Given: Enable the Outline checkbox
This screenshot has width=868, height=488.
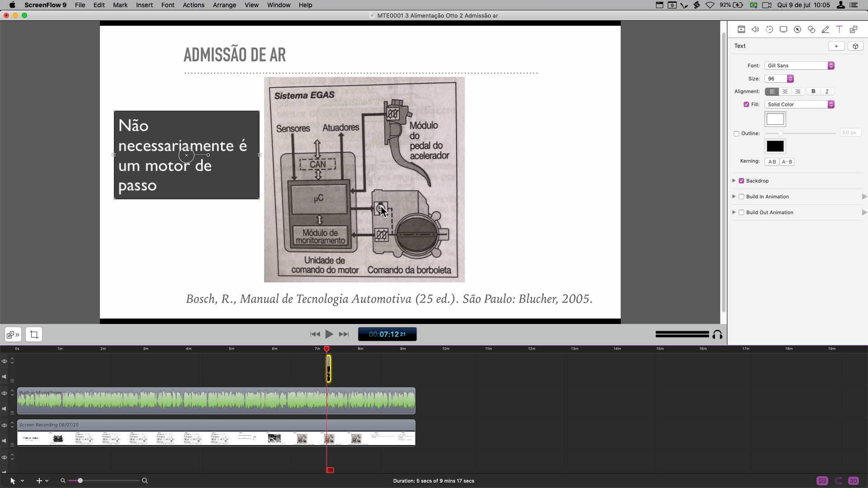Looking at the screenshot, I should click(736, 134).
